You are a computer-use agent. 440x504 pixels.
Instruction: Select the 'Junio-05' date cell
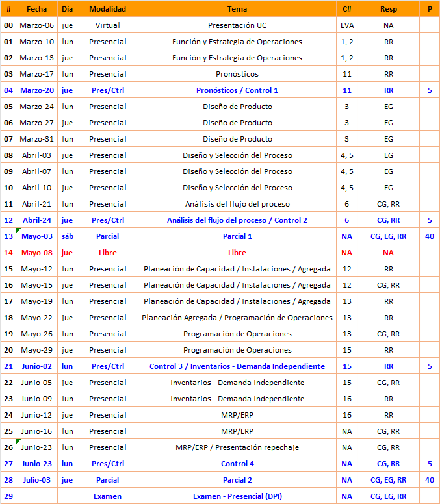pyautogui.click(x=36, y=383)
